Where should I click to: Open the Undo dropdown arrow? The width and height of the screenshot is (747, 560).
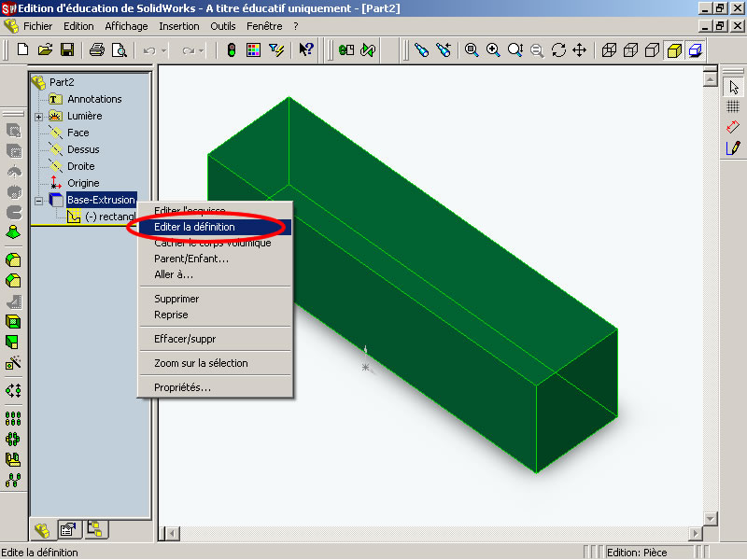pos(164,50)
